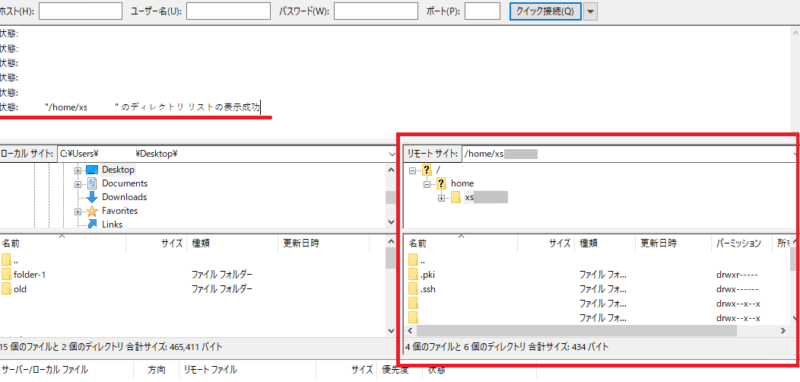Click the remote site path field

(628, 154)
